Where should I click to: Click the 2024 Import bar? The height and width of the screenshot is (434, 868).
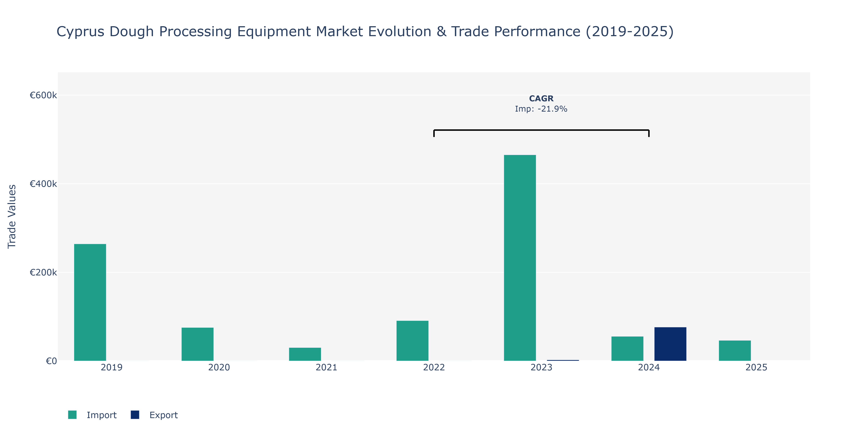[627, 348]
